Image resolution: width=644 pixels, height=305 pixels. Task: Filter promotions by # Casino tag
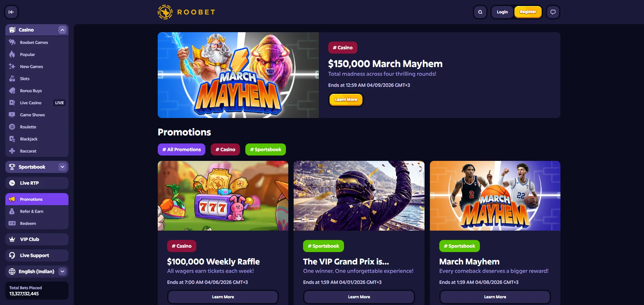tap(225, 149)
